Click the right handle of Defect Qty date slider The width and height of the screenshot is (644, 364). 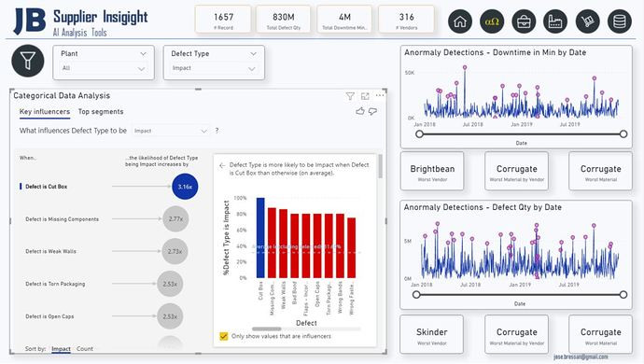pos(623,295)
